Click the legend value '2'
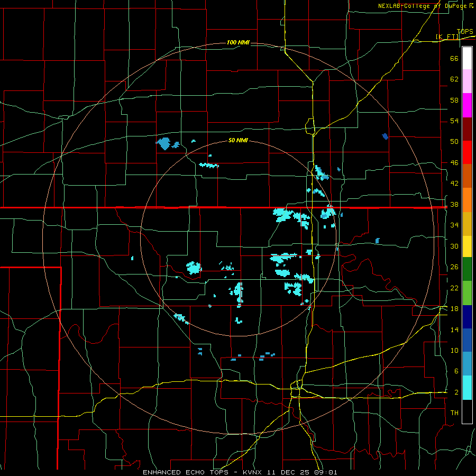The height and width of the screenshot is (476, 476). [x=456, y=392]
